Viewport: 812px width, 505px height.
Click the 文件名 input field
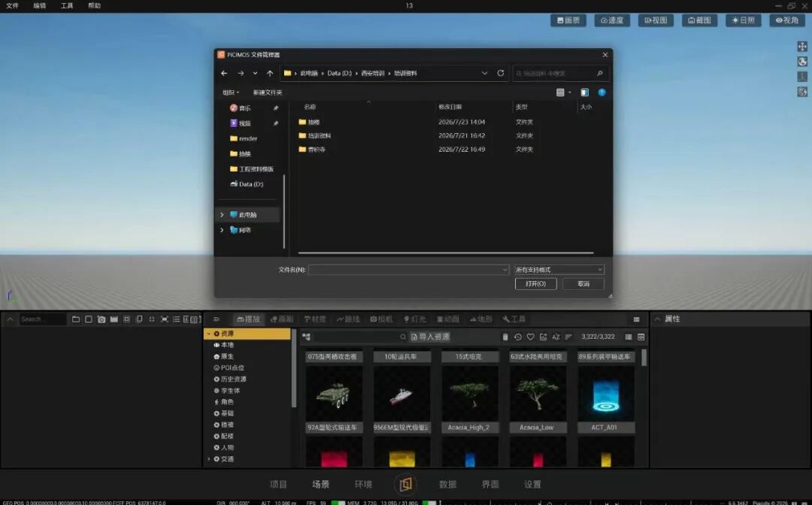(x=408, y=270)
